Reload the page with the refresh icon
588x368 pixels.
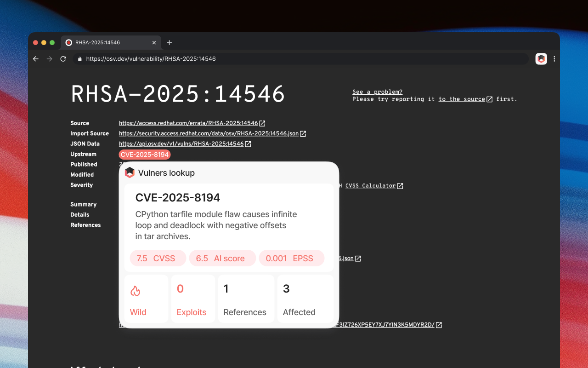click(63, 59)
